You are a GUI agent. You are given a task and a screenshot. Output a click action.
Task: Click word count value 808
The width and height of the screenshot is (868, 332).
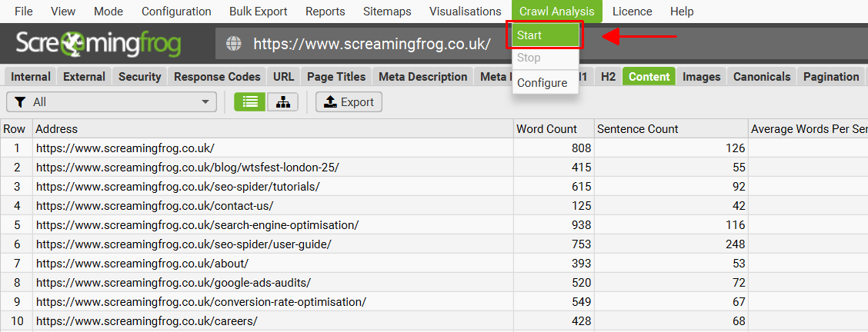pyautogui.click(x=581, y=148)
